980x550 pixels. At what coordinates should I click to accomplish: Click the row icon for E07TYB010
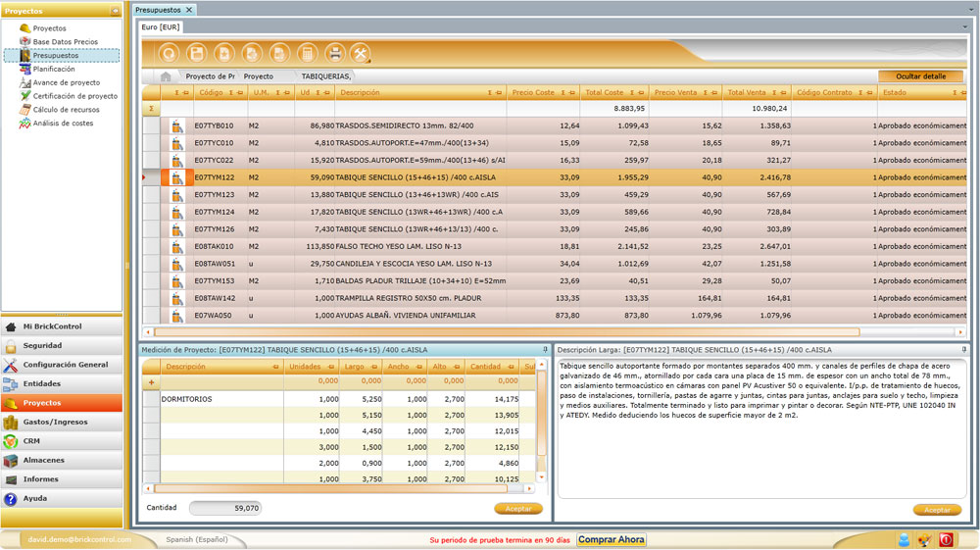pyautogui.click(x=176, y=125)
